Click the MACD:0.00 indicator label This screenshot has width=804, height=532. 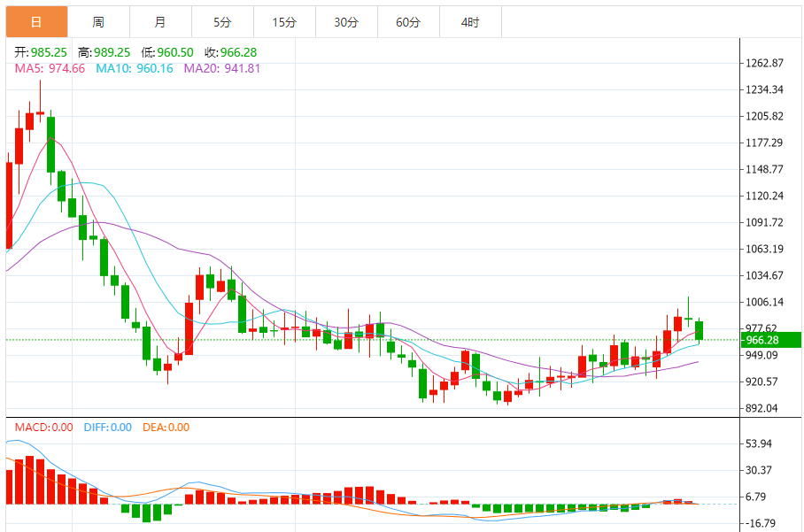(43, 427)
